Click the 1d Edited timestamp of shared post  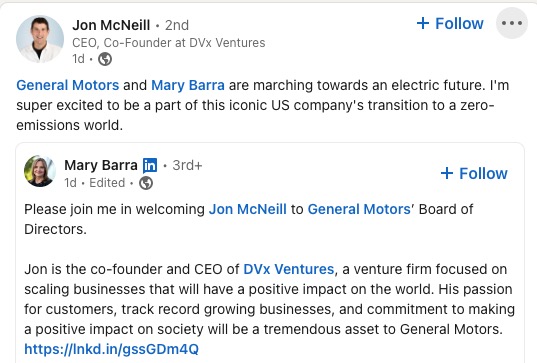[95, 183]
